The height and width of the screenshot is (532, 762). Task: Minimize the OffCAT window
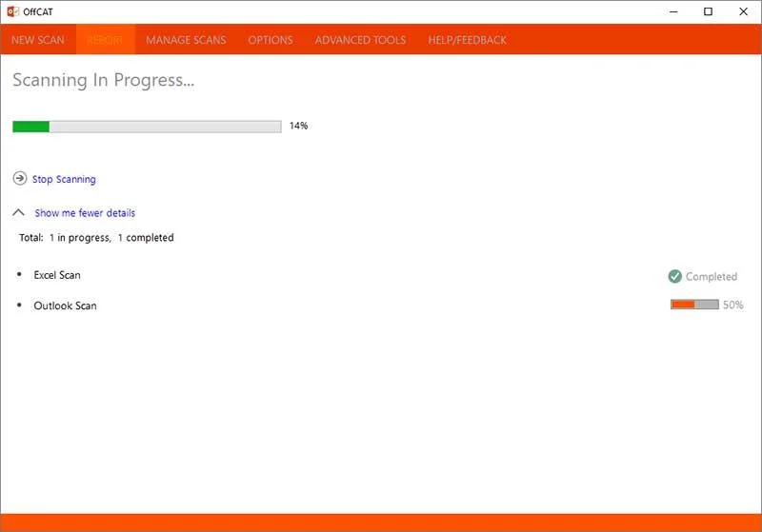coord(673,11)
